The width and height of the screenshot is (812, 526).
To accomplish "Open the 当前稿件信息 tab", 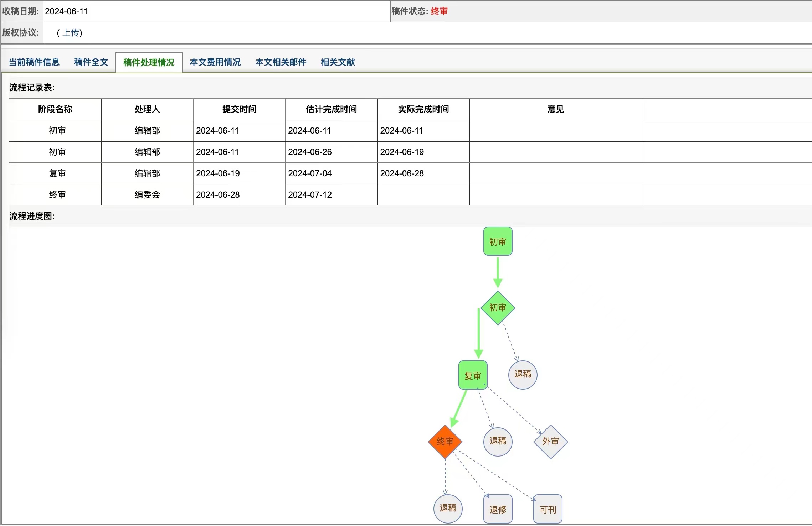I will pos(34,62).
